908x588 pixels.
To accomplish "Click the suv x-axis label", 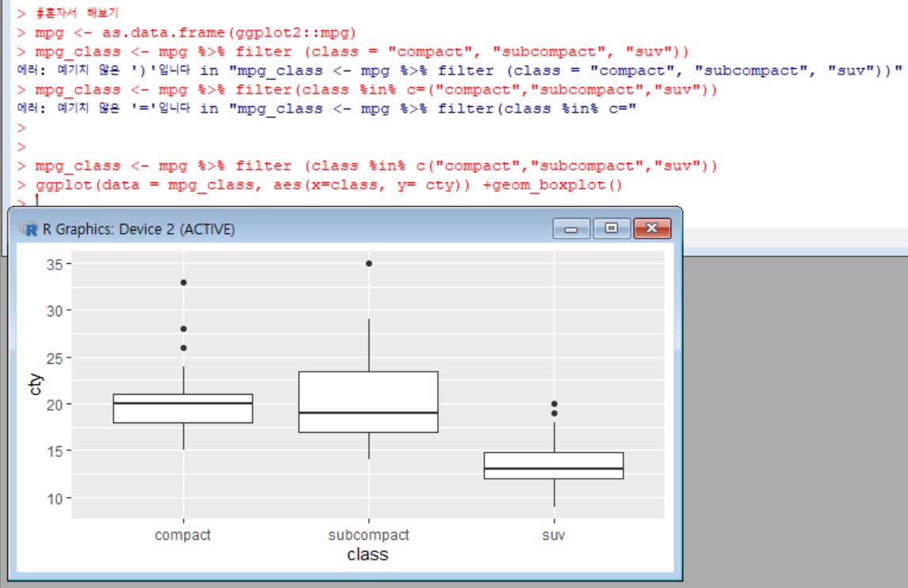I will [554, 535].
